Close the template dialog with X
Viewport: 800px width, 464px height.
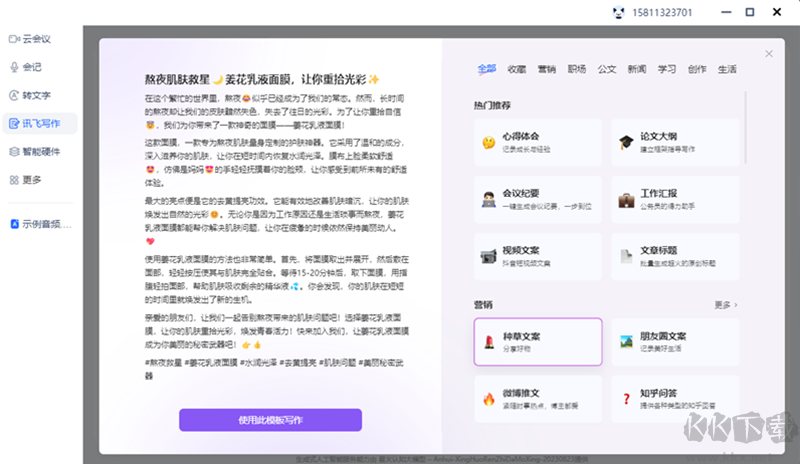click(x=768, y=53)
